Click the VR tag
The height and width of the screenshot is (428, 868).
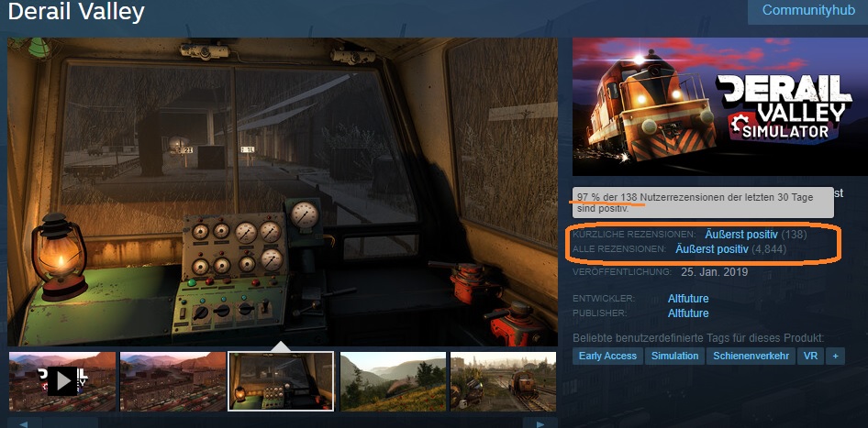[x=811, y=357]
